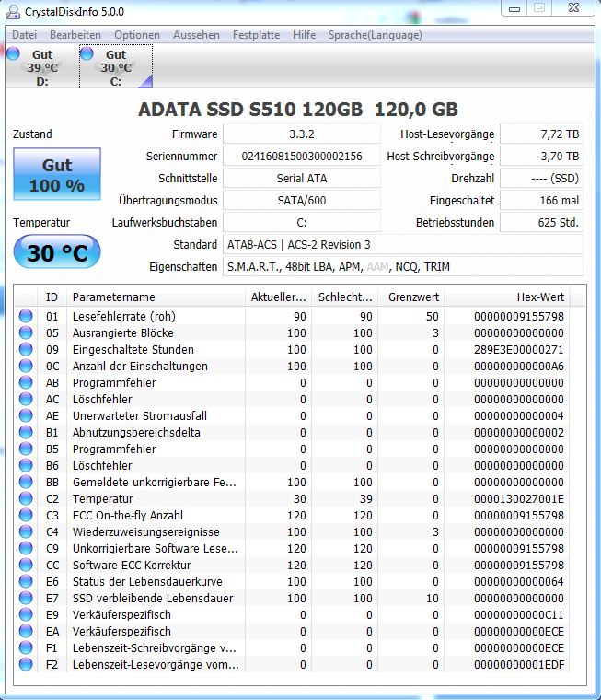This screenshot has width=601, height=700.
Task: Select hex value 000130027001E
Action: tap(519, 498)
